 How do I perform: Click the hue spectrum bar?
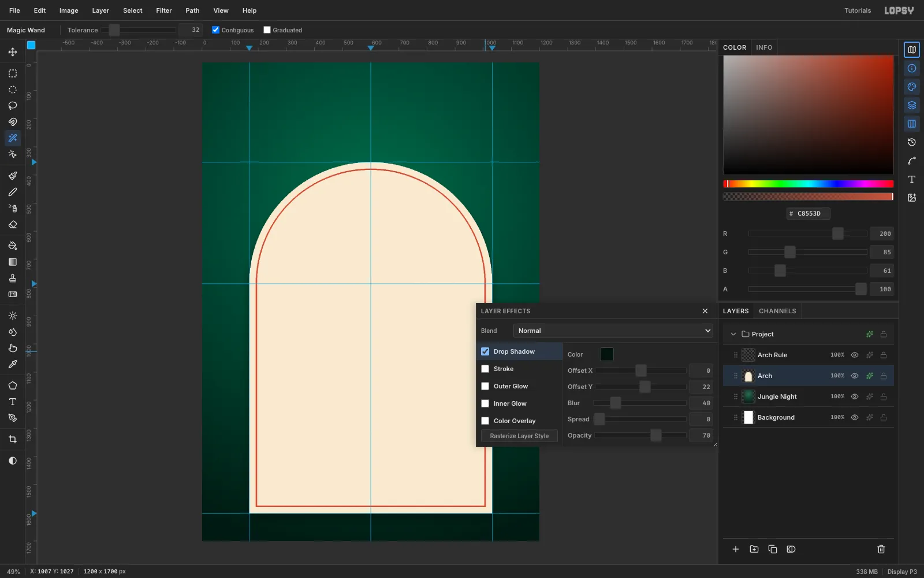pyautogui.click(x=808, y=184)
